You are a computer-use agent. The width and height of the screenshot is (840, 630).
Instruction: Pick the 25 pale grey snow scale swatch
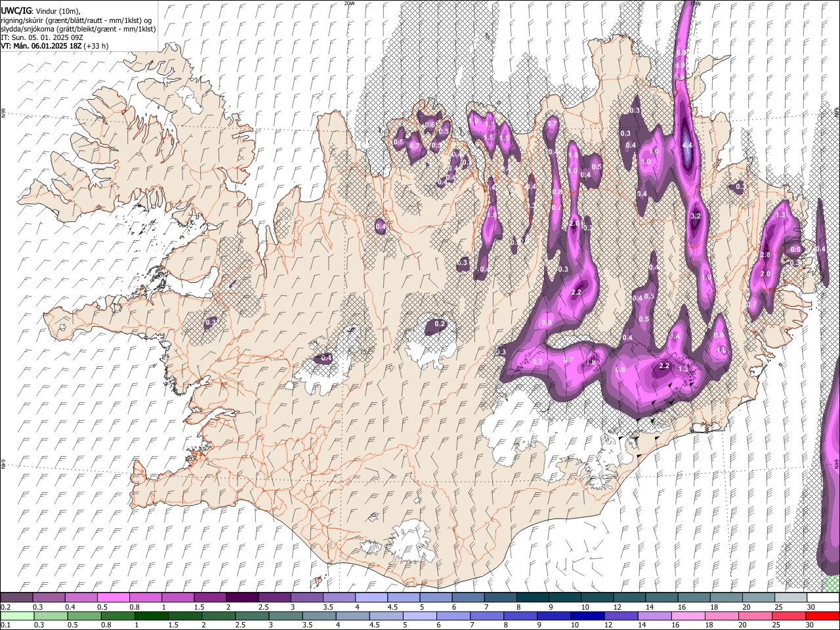[790, 598]
